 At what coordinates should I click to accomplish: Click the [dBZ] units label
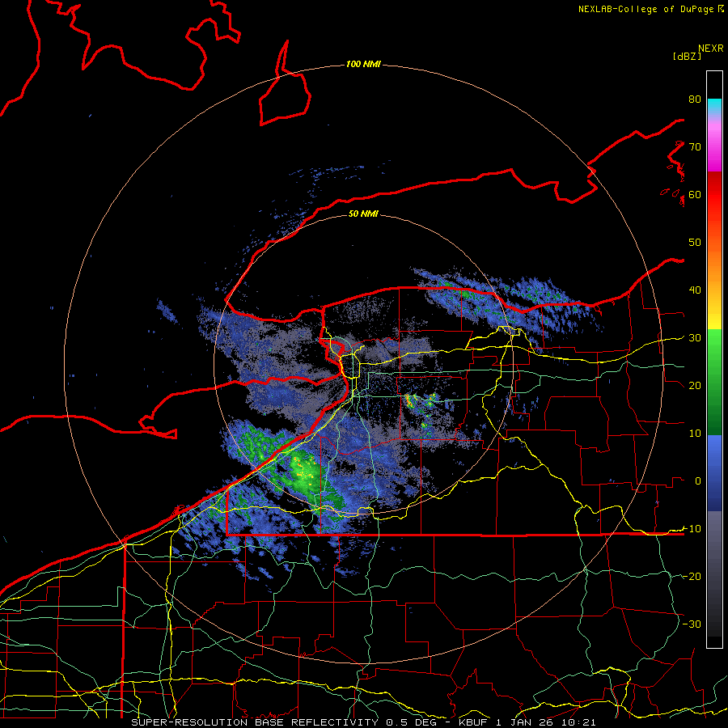coord(687,56)
